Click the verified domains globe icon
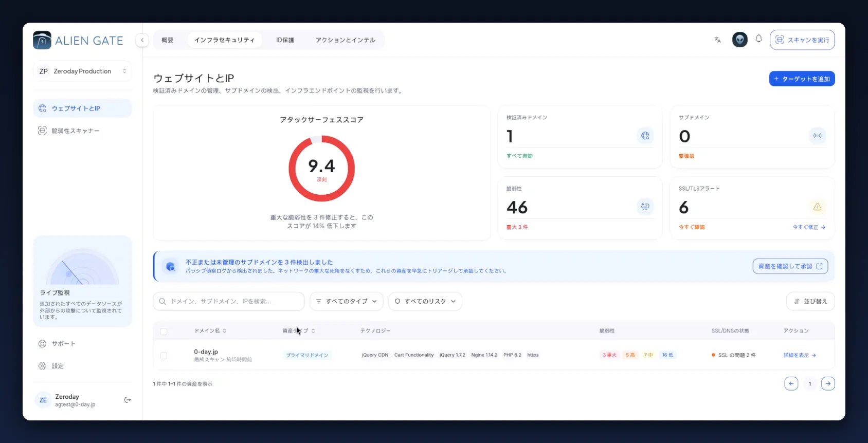Image resolution: width=868 pixels, height=443 pixels. (645, 136)
